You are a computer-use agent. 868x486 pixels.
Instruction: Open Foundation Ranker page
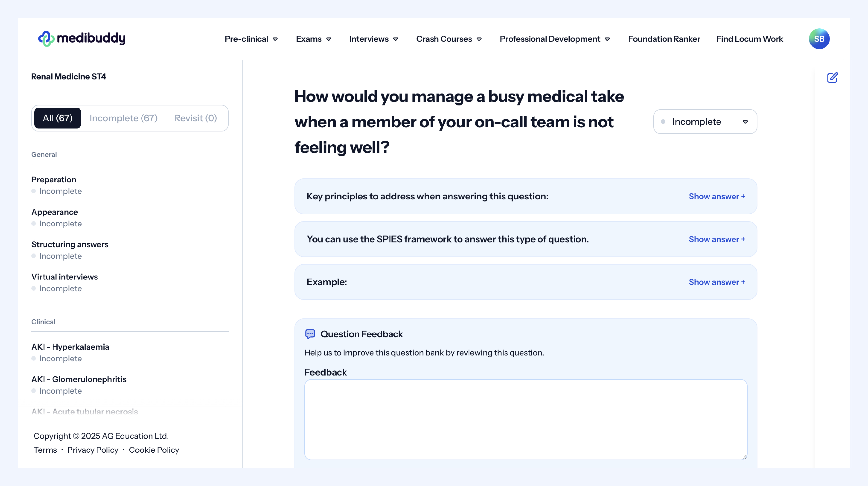pos(664,39)
